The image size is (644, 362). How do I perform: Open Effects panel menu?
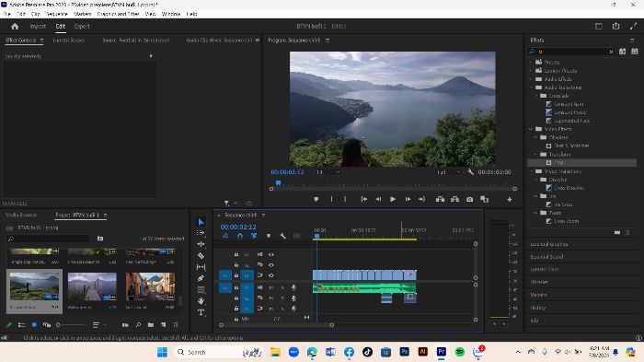click(x=632, y=41)
